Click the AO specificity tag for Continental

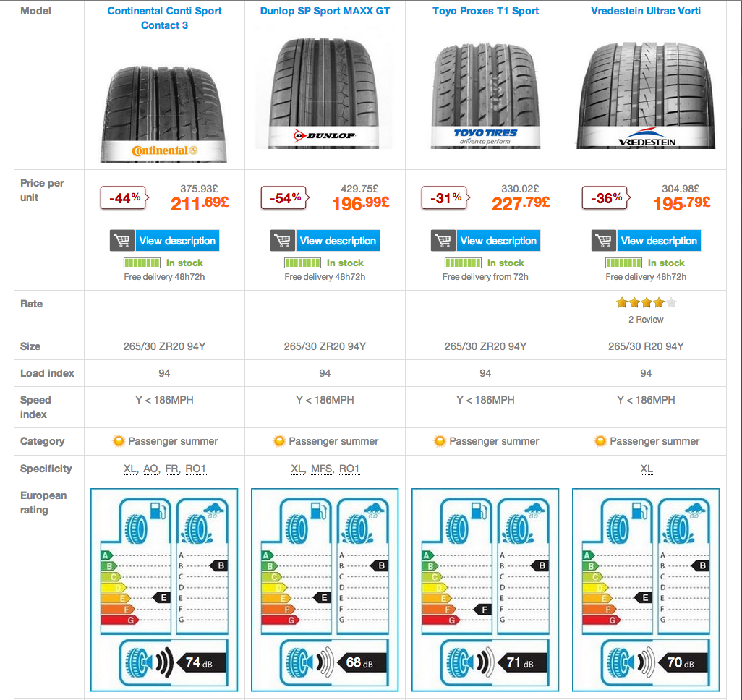[x=150, y=469]
